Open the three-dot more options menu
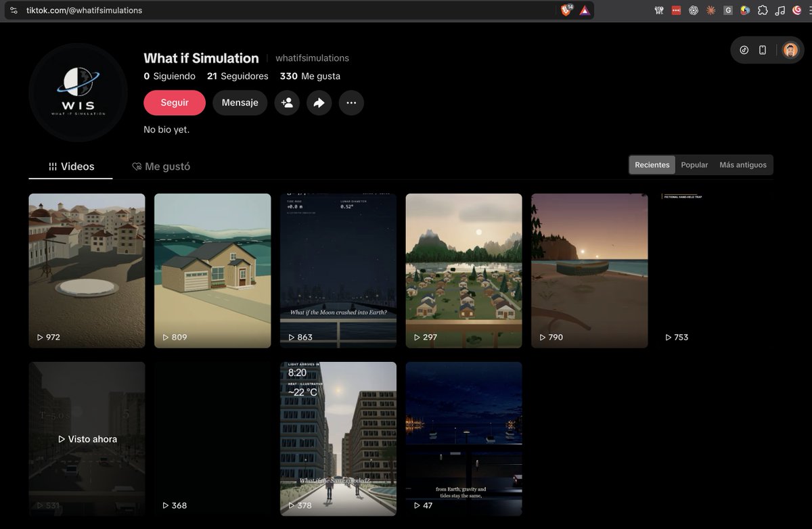 click(x=351, y=103)
